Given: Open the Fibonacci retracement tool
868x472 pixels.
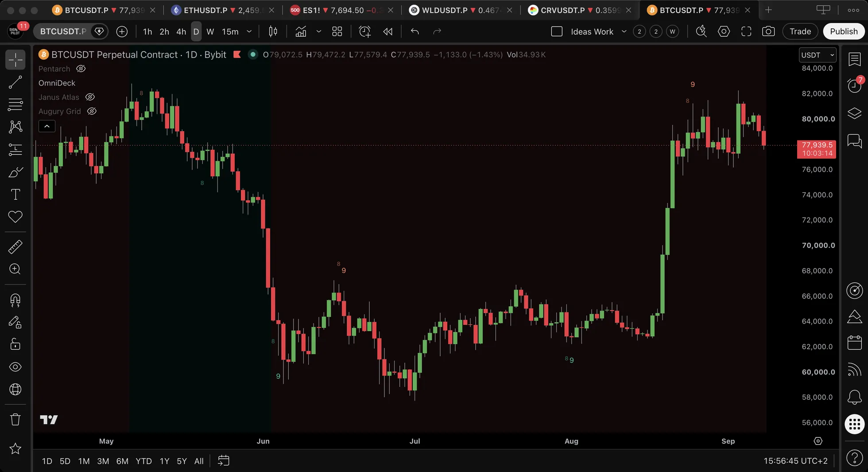Looking at the screenshot, I should pos(15,105).
